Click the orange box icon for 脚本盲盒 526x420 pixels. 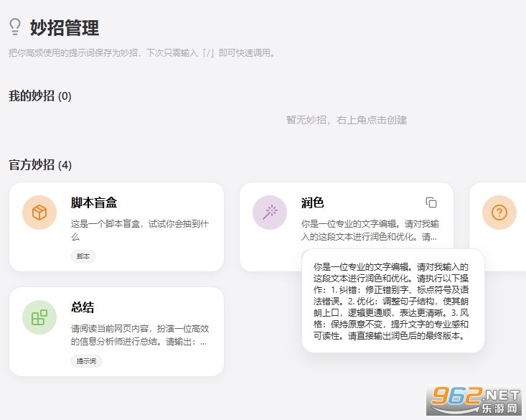(x=39, y=213)
